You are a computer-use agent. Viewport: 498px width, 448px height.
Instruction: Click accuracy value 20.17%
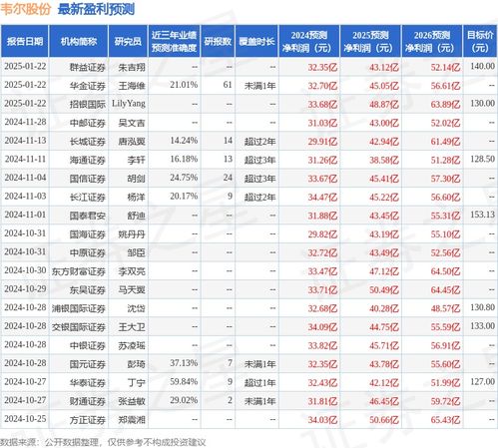[184, 197]
